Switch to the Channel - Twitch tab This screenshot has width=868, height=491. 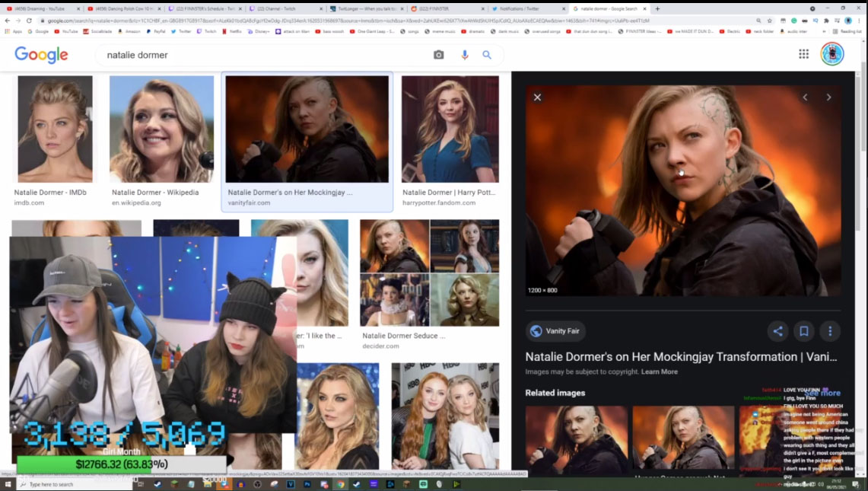point(285,9)
